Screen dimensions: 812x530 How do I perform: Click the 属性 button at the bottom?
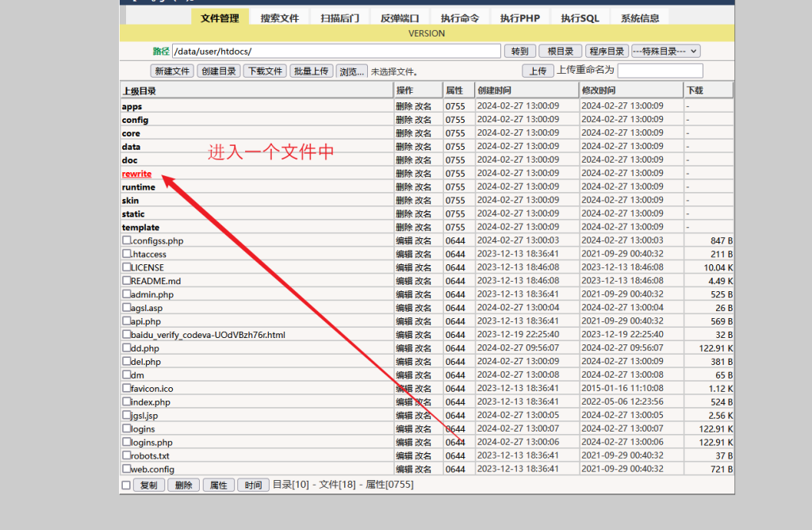(219, 485)
